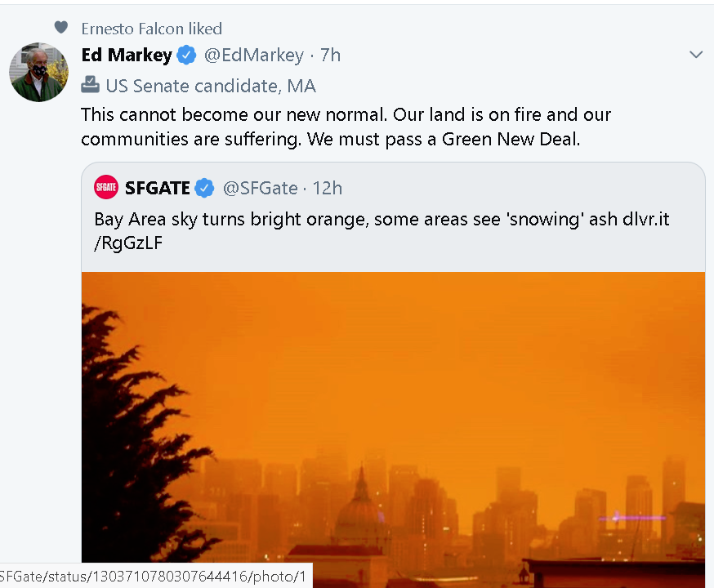The width and height of the screenshot is (714, 588).
Task: Click the heart icon beside Ernesto Falcon liked
Action: tap(61, 28)
